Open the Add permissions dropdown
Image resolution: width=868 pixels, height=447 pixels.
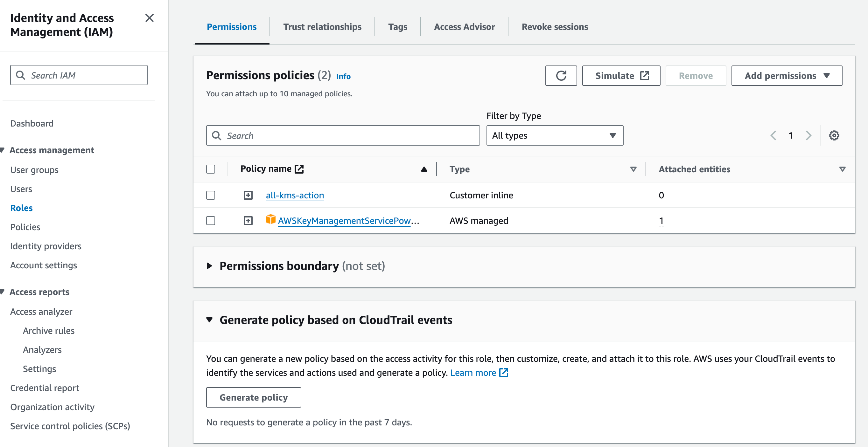tap(787, 76)
